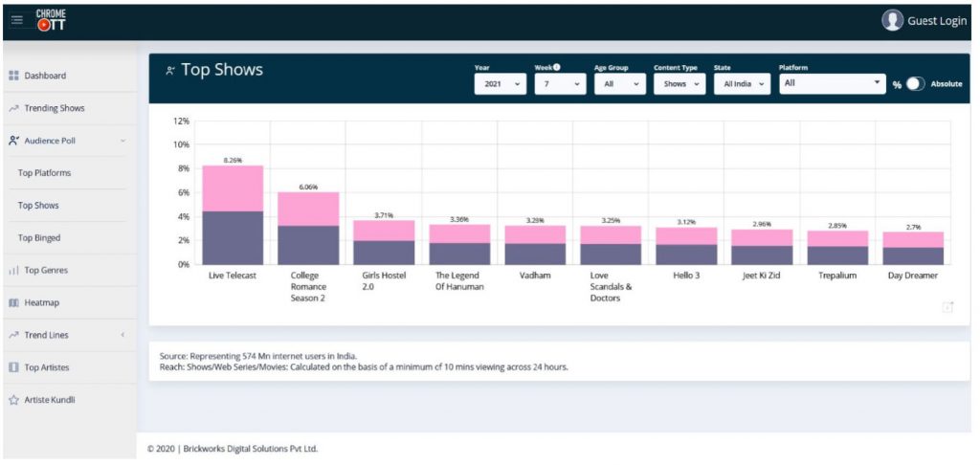Open the Age Group dropdown

619,84
